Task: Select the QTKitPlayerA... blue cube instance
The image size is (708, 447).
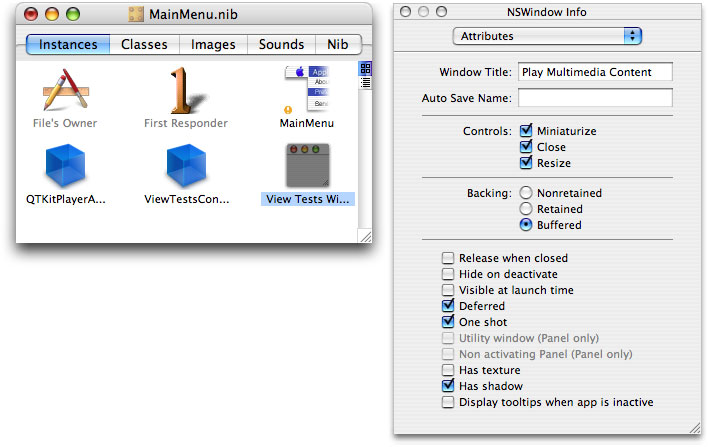Action: coord(65,165)
